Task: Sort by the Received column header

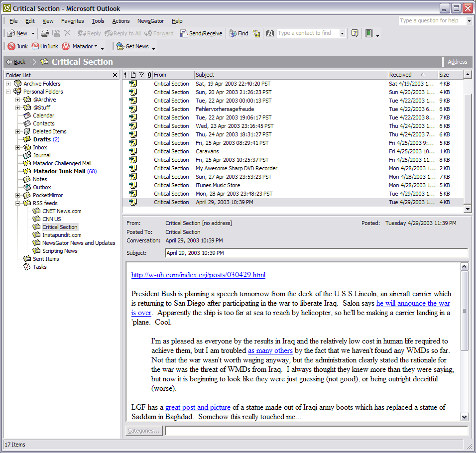Action: [x=413, y=75]
